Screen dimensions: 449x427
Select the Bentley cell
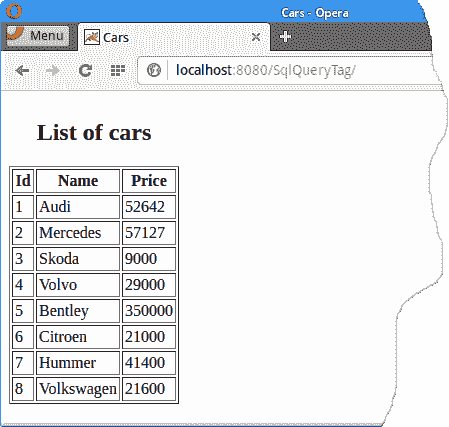pos(78,311)
